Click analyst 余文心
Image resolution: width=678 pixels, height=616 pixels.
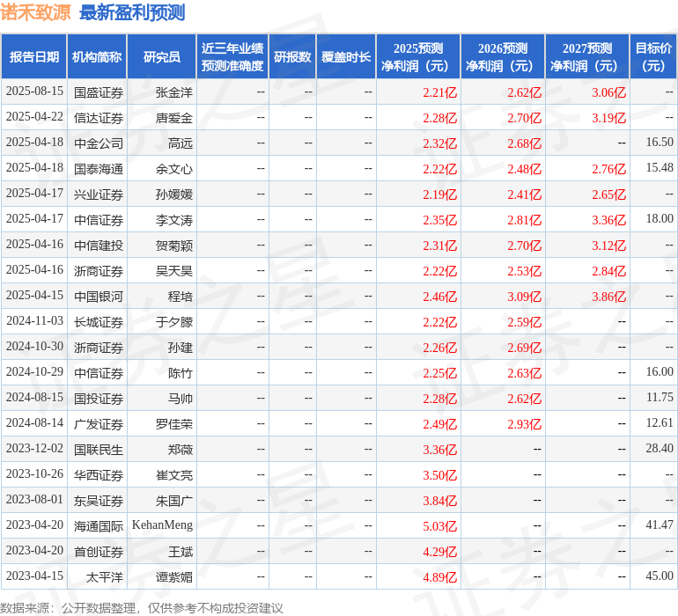pyautogui.click(x=174, y=169)
